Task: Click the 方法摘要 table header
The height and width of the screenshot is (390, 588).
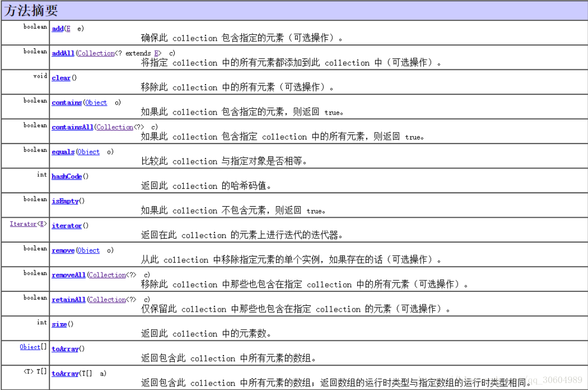Action: 294,10
